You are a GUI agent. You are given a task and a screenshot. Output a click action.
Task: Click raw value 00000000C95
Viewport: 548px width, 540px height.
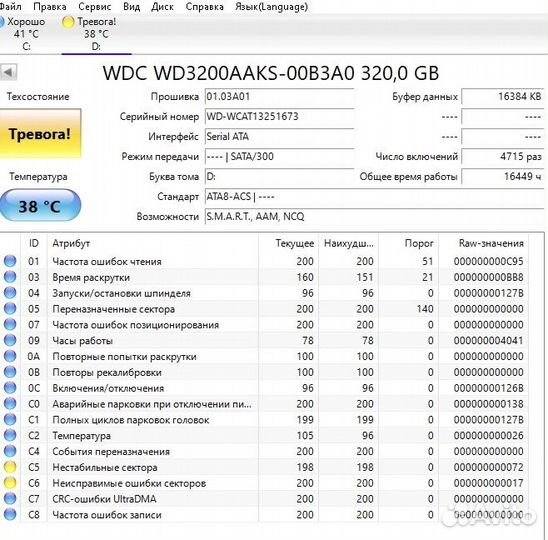coord(488,261)
